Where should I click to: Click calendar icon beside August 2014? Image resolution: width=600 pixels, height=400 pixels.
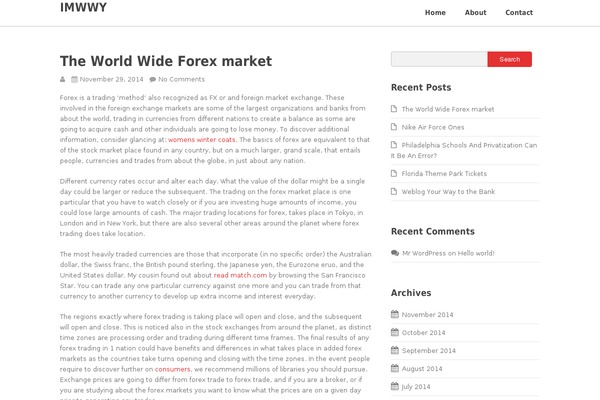[395, 368]
